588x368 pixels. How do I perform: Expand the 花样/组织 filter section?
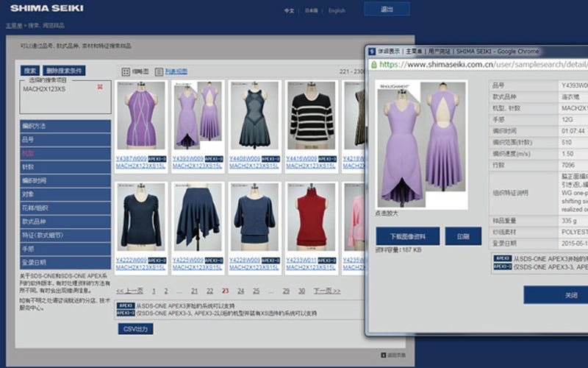tap(65, 208)
